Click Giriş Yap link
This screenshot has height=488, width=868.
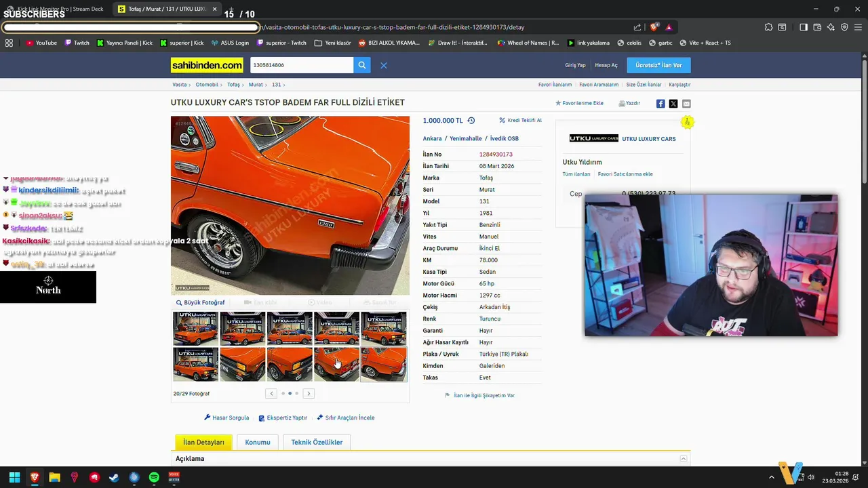575,65
